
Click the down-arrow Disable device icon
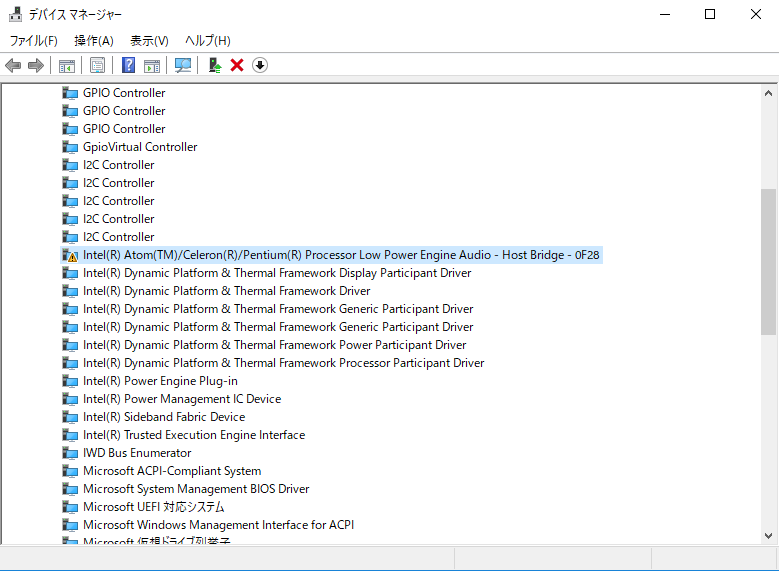point(260,65)
